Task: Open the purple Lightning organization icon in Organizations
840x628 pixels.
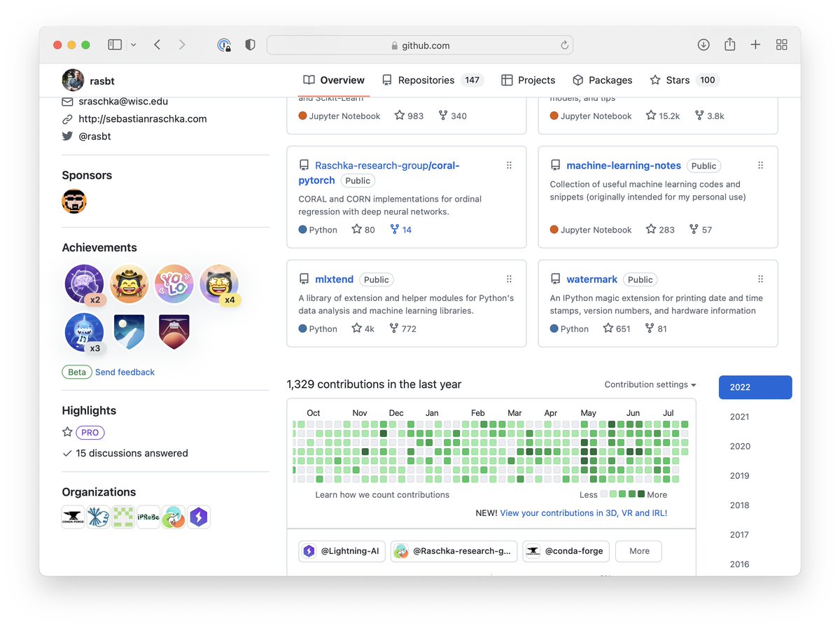Action: 199,517
